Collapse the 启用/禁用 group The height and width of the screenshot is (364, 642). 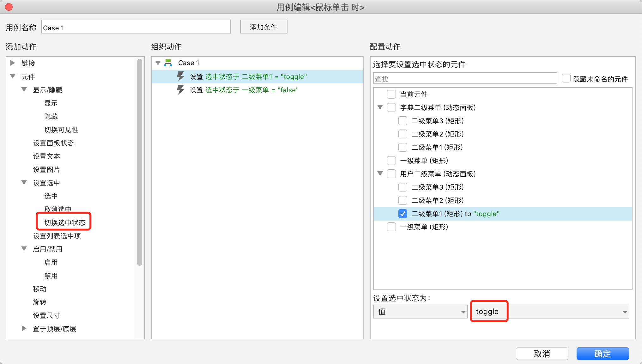pyautogui.click(x=24, y=249)
